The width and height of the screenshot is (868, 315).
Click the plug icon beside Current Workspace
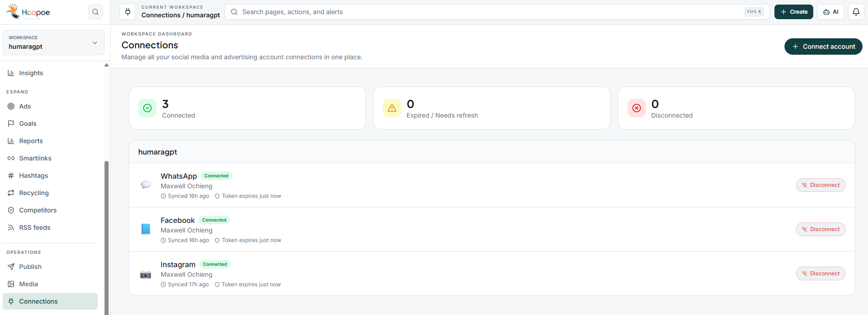pyautogui.click(x=128, y=12)
